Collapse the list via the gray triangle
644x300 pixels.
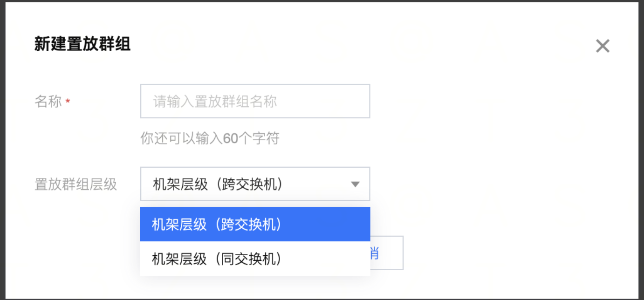point(355,184)
